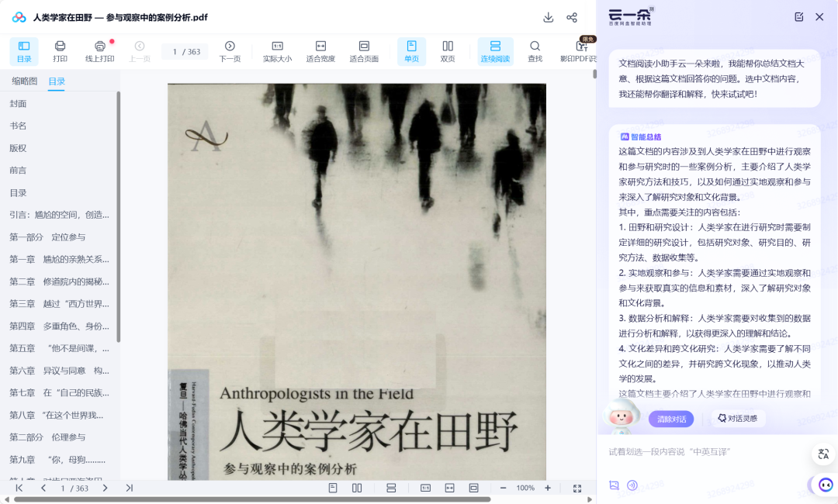Open outline entry 第七章 在“自己的民族
Screen dimensions: 838x504
tap(59, 392)
